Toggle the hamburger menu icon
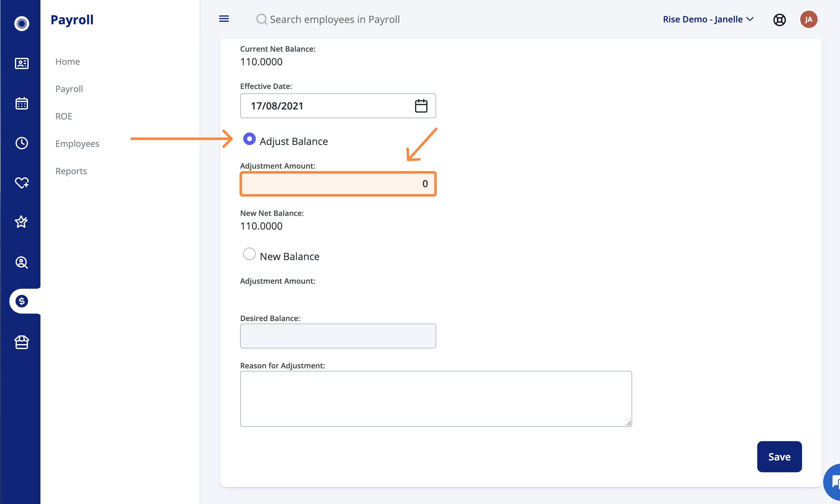Screen dimensions: 840x504 coord(224,19)
